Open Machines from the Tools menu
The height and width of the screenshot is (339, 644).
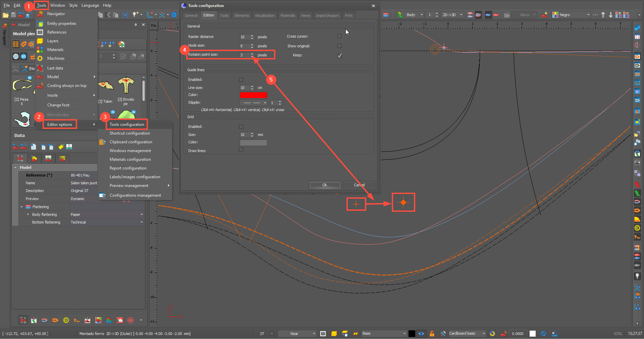(x=56, y=58)
